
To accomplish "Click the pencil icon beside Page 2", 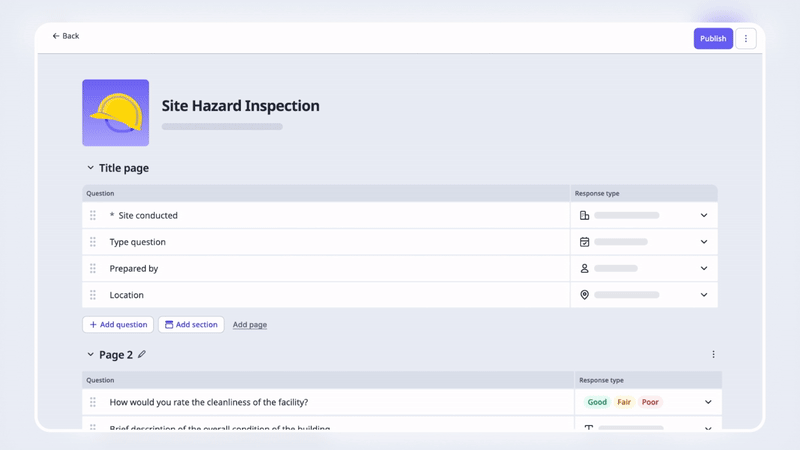I will [x=142, y=354].
